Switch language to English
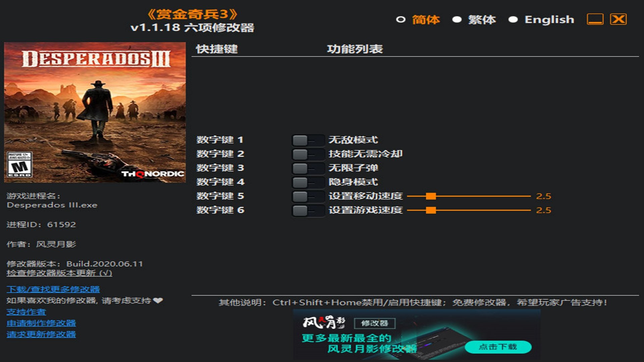 pyautogui.click(x=513, y=19)
